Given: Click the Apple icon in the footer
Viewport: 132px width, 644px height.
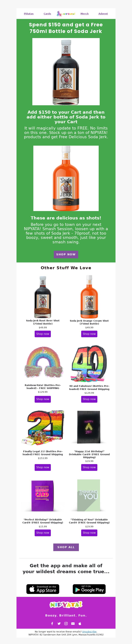Looking at the screenshot, I should [x=80, y=624].
